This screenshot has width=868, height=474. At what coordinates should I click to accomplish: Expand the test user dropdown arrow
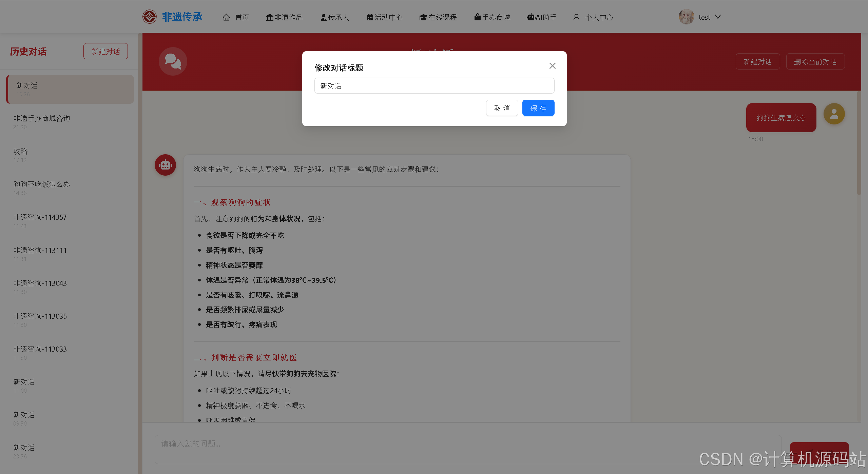(x=718, y=17)
